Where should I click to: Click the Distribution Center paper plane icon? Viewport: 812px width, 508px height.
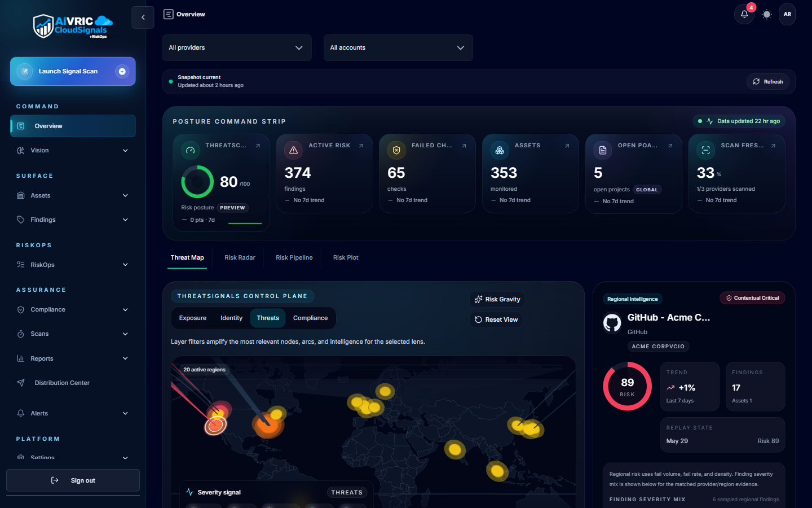tap(21, 383)
